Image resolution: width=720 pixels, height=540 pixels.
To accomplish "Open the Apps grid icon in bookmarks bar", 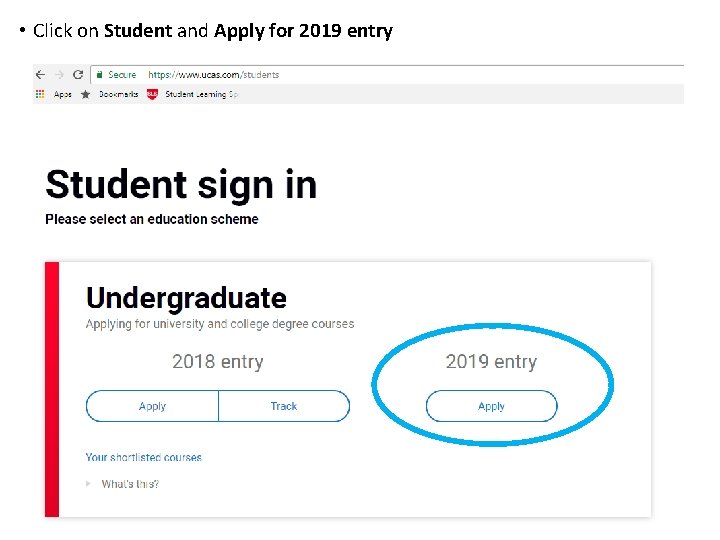I will point(40,94).
